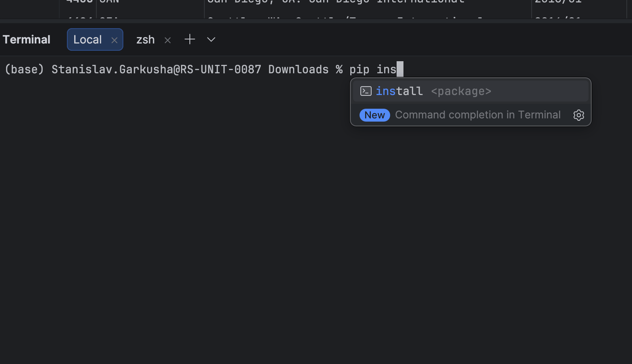Focus the empty terminal output area
Screen dimensions: 632x364
pos(242,242)
